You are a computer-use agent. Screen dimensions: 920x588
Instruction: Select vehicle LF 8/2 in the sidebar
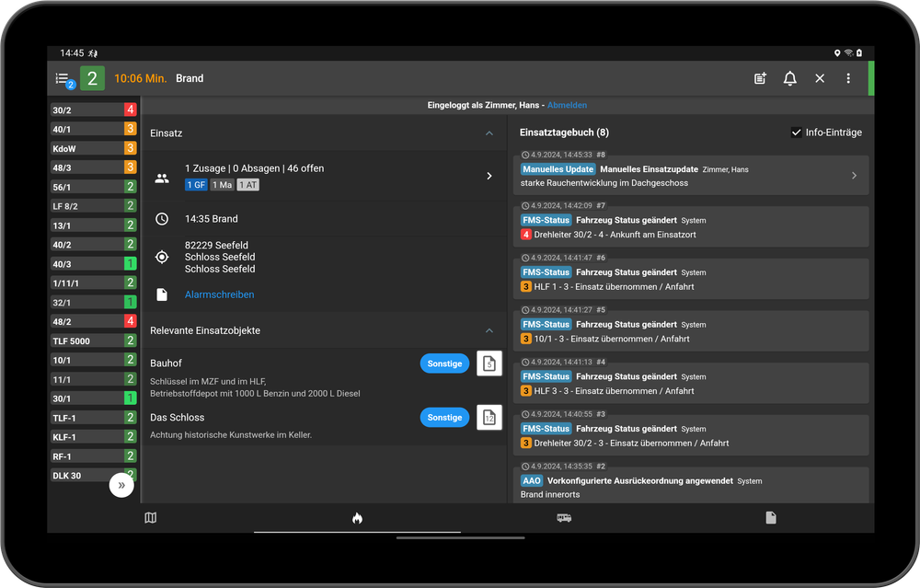[x=94, y=206]
